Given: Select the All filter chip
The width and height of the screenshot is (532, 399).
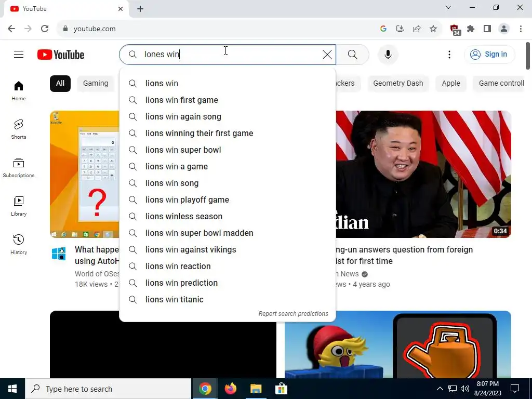Looking at the screenshot, I should point(60,84).
